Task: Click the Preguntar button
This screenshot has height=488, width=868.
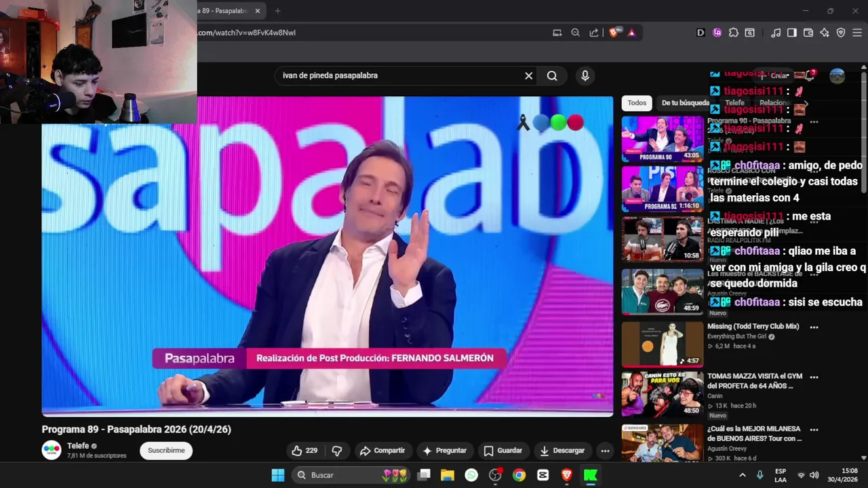Action: (x=444, y=451)
